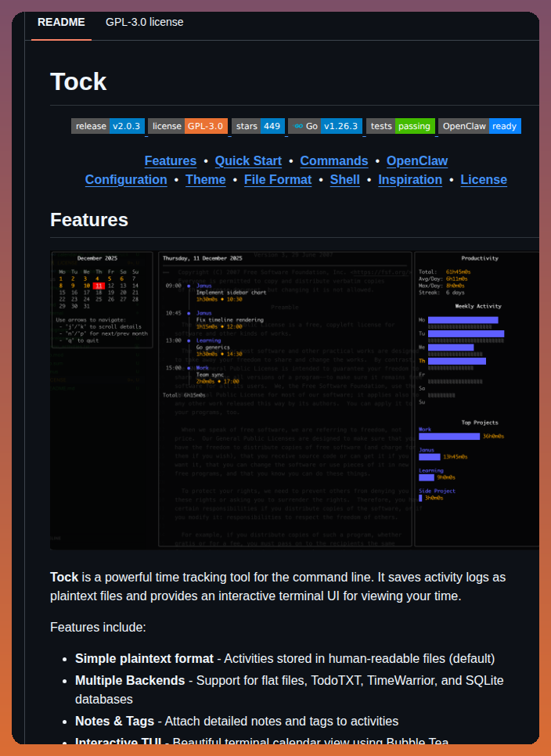Open the Inspiration link
The image size is (551, 756).
[410, 179]
